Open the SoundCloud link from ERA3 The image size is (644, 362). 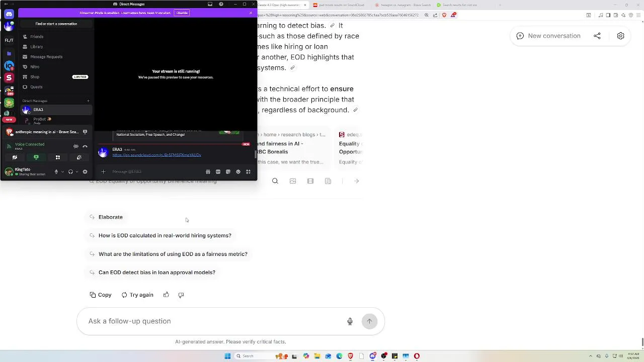(156, 155)
